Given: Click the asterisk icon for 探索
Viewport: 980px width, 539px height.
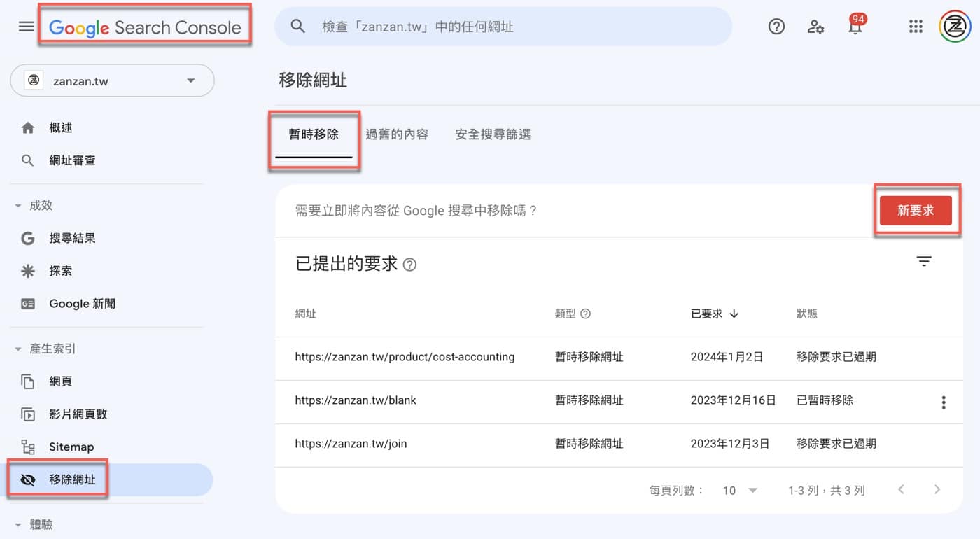Looking at the screenshot, I should (28, 271).
